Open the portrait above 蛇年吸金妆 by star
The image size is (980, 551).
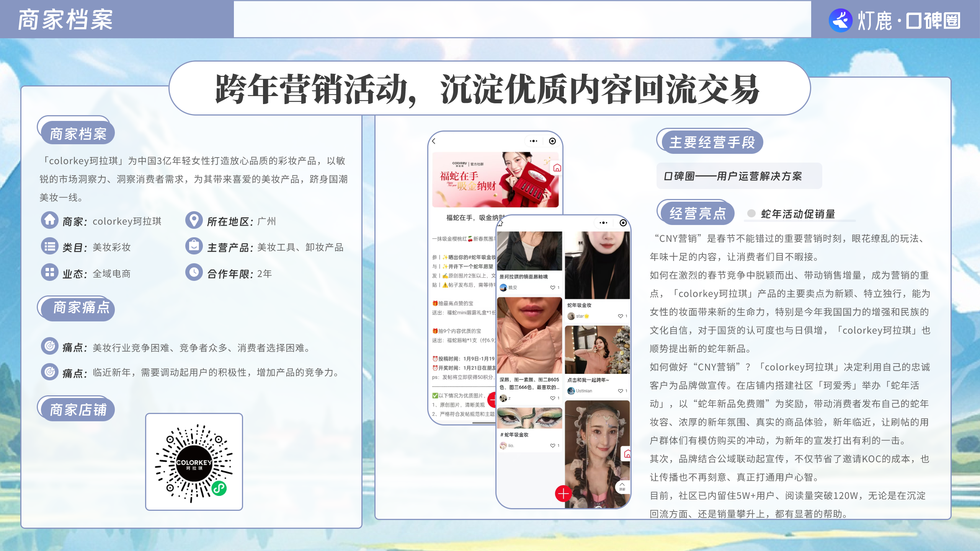click(597, 265)
